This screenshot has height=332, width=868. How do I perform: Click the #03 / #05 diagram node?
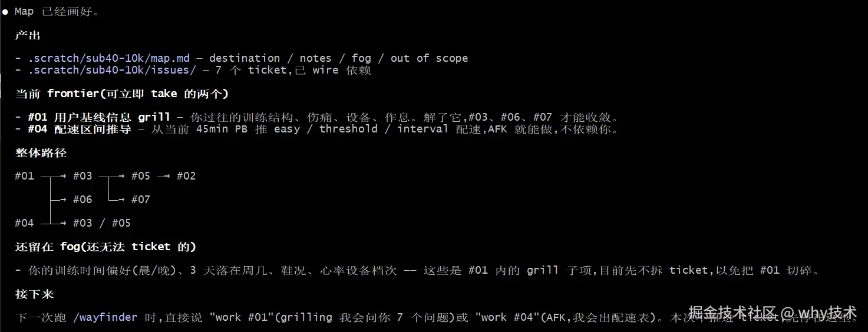tap(102, 223)
